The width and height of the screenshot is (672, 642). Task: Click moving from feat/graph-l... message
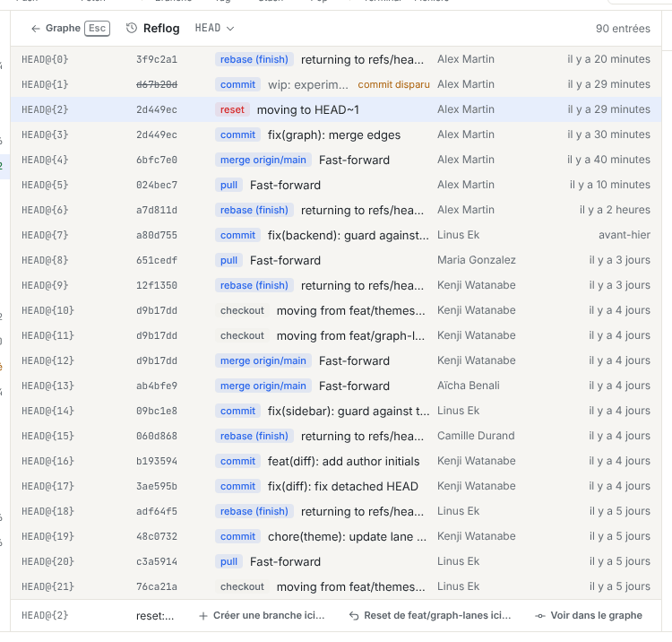tap(350, 335)
